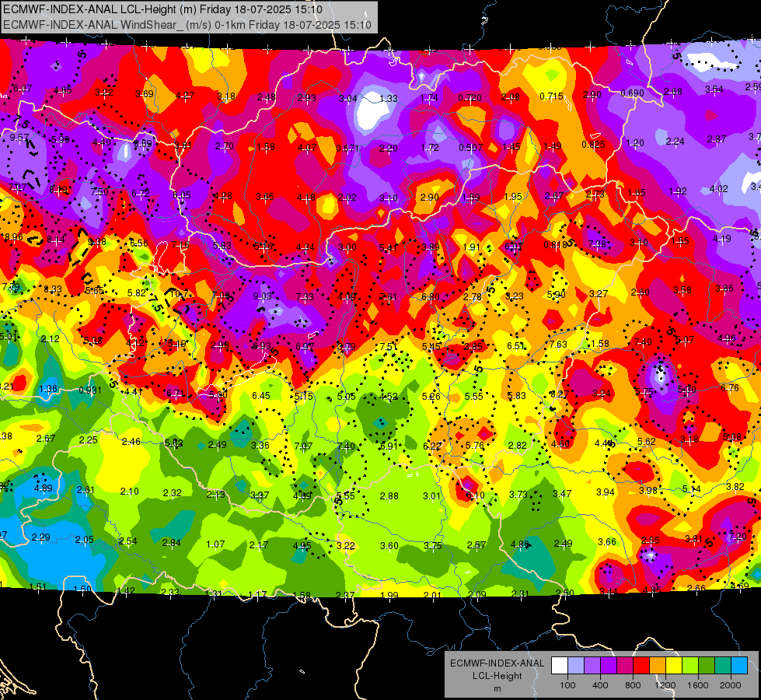761x700 pixels.
Task: Click the wind shear value 0.671
Action: (x=347, y=148)
